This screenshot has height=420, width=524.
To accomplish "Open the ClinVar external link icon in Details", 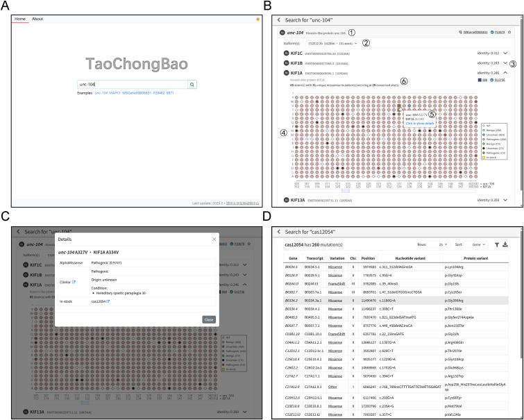I will [74, 283].
